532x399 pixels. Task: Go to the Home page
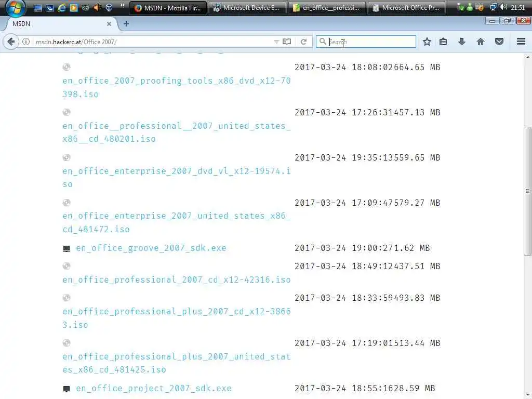point(481,42)
